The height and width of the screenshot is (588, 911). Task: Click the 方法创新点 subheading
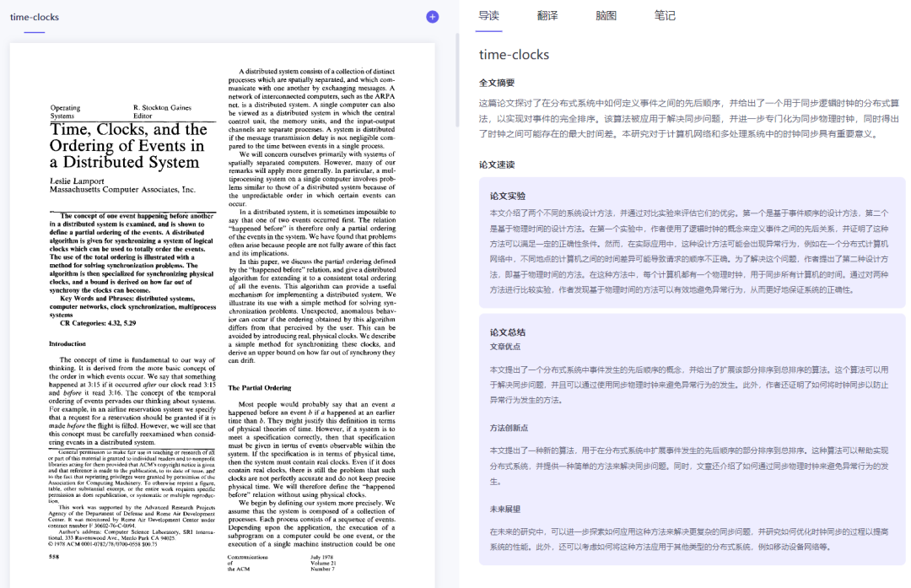tap(509, 428)
